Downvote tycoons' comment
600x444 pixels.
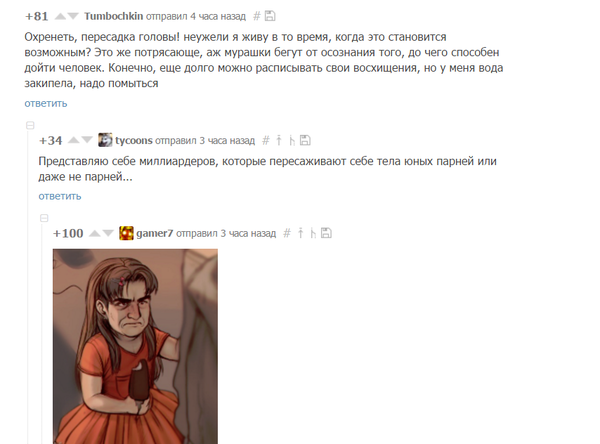[x=87, y=140]
